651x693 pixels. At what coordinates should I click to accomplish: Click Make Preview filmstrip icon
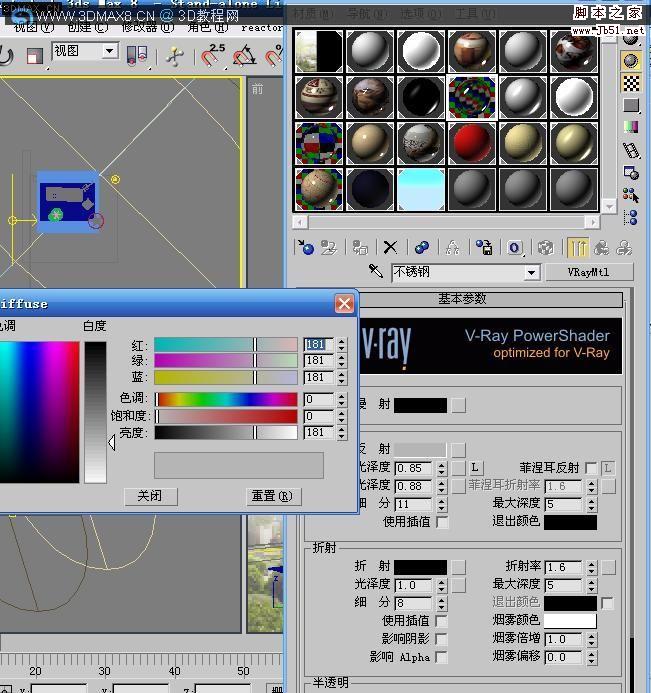coord(631,150)
